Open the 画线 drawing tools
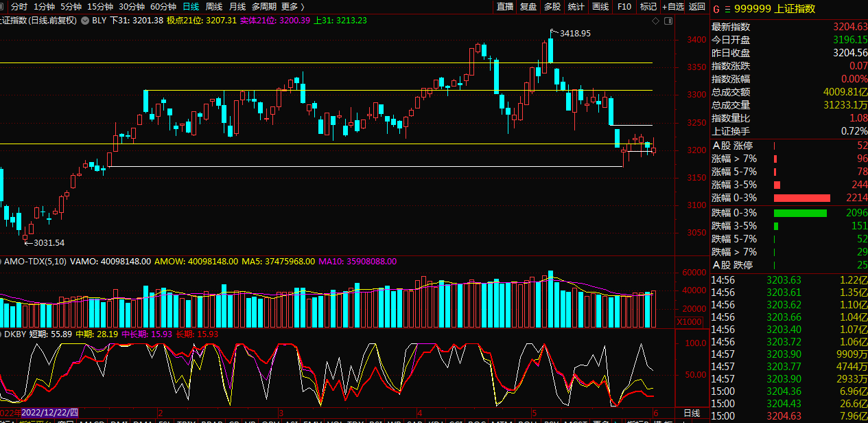Screen dimensions: 868x423 coord(600,6)
